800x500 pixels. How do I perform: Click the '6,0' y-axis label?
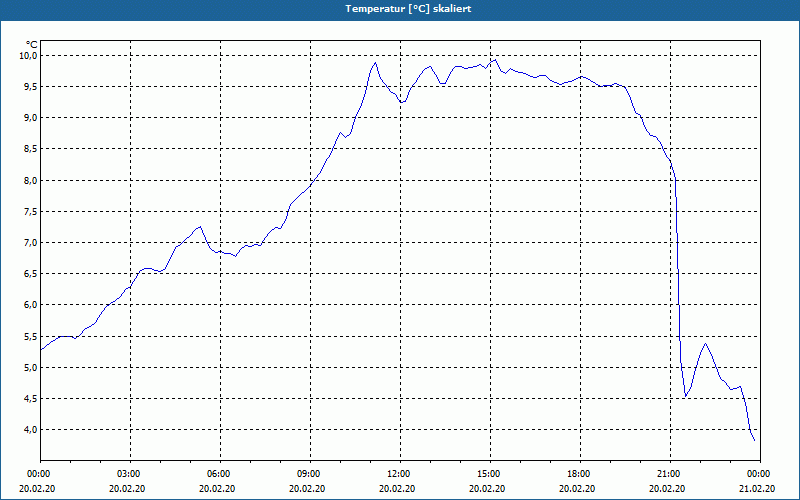pos(31,305)
